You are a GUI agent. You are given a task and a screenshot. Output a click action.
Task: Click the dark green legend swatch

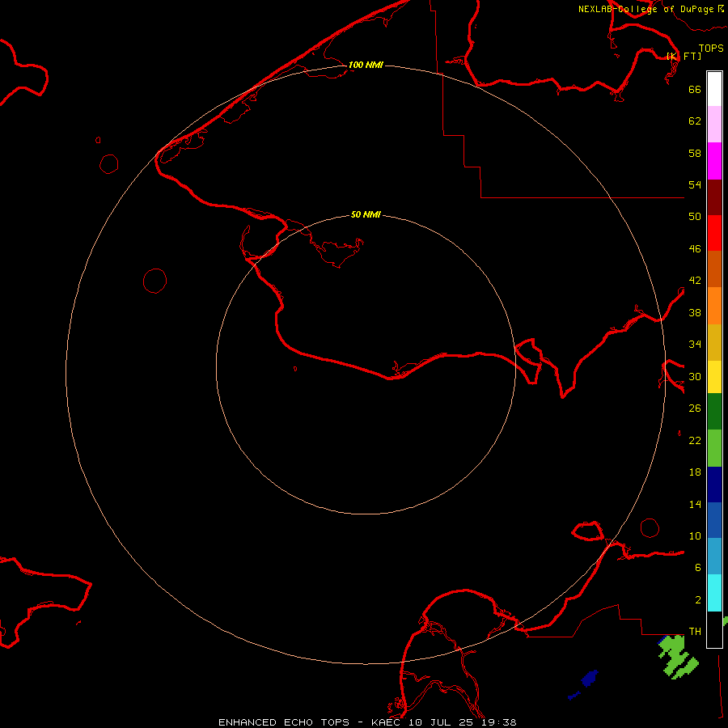[714, 412]
